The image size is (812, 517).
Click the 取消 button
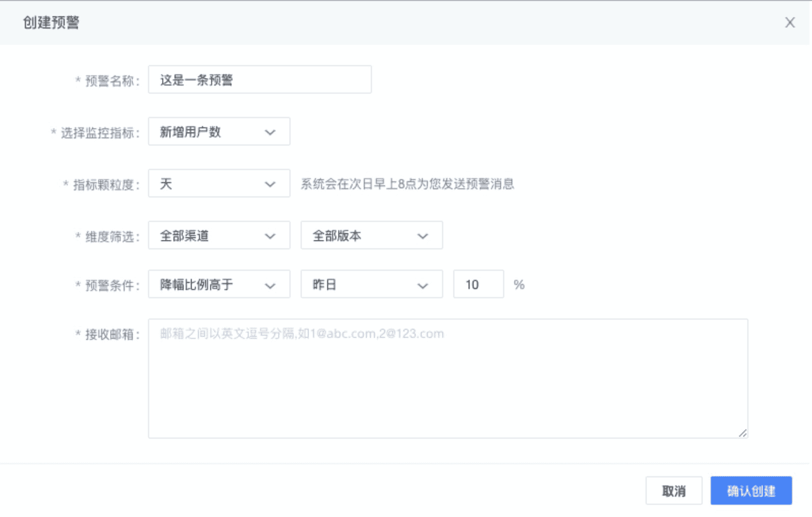pyautogui.click(x=674, y=491)
